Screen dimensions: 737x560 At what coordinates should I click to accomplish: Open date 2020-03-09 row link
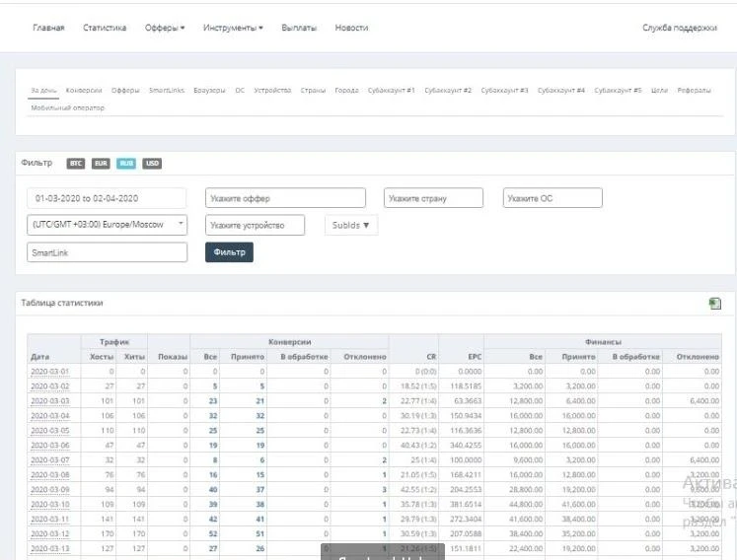(x=49, y=490)
